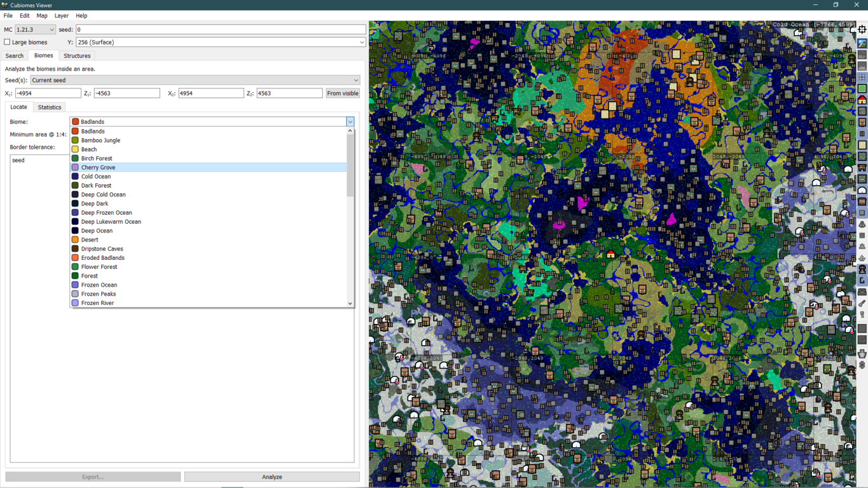Screen dimensions: 868x488
Task: Toggle the grid overlay in the toolbar
Action: click(862, 78)
